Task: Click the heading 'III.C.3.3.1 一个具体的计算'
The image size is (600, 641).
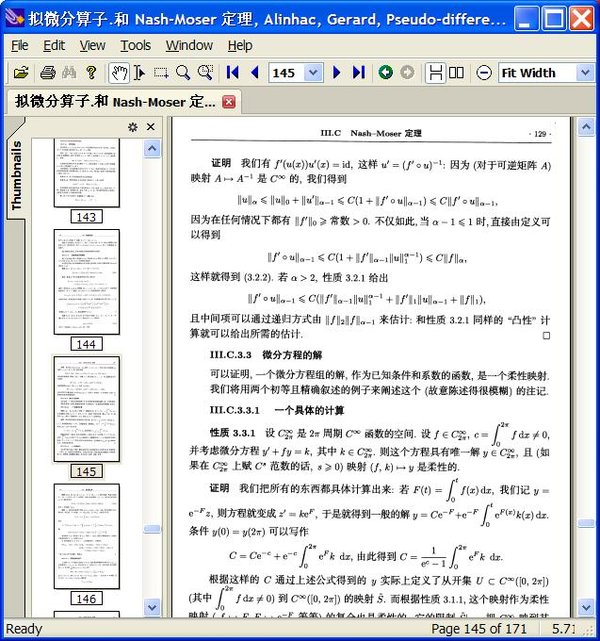Action: pyautogui.click(x=277, y=410)
